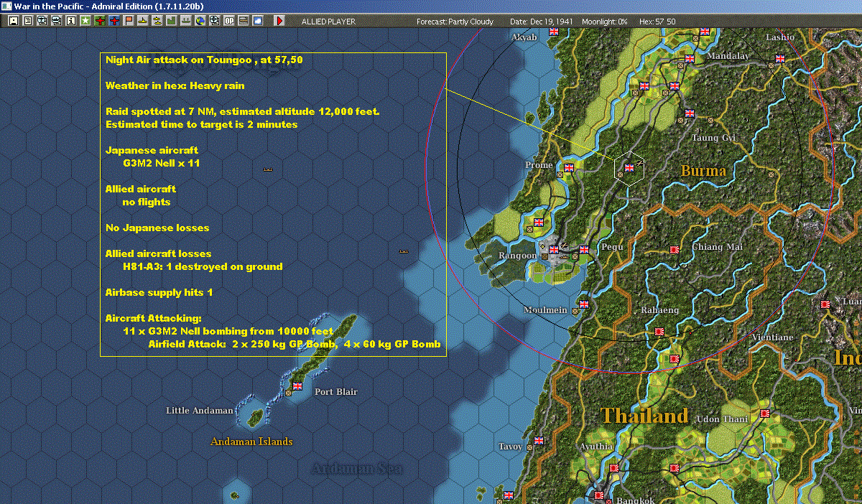Select the British flag at Moulmein

tap(584, 304)
